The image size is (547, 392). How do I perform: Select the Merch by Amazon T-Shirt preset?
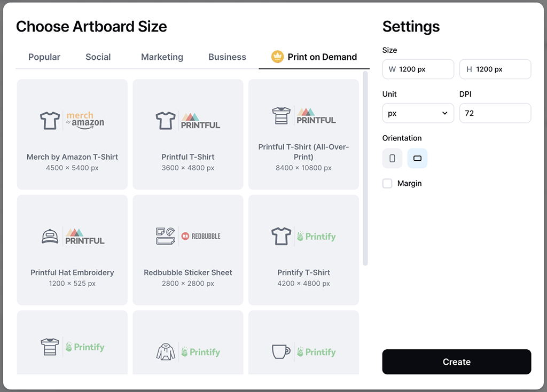tap(72, 135)
